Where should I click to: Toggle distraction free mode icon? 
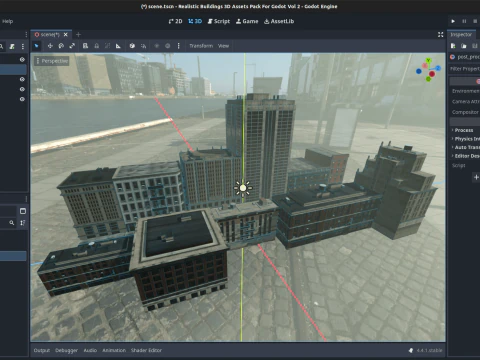tap(440, 35)
